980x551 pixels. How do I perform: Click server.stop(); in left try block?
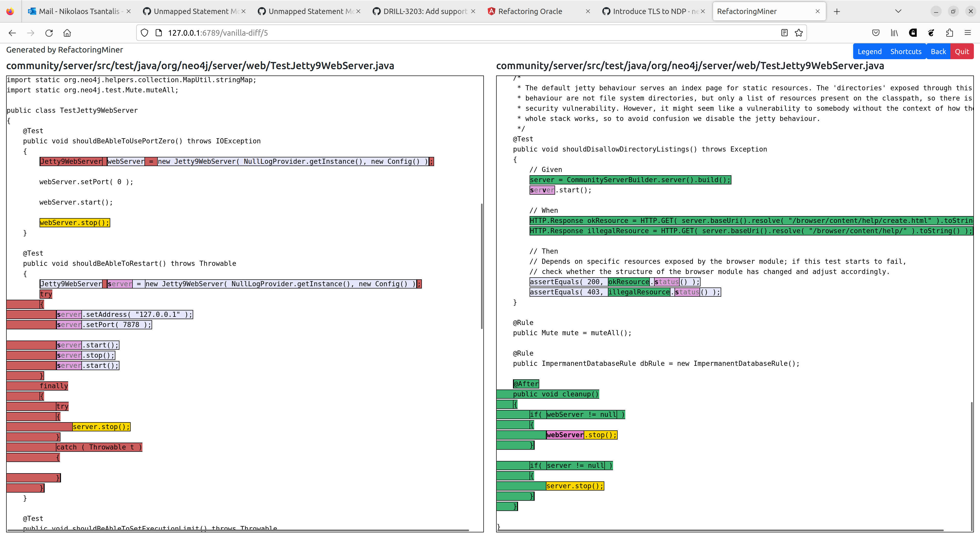[85, 356]
